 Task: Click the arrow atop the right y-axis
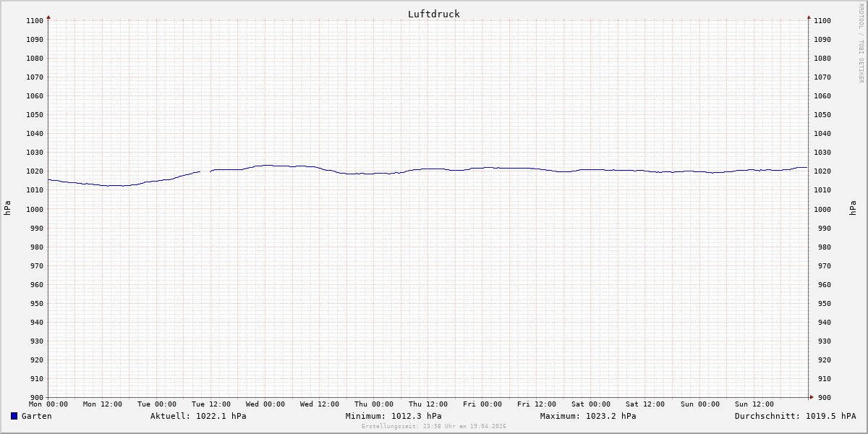coord(809,16)
